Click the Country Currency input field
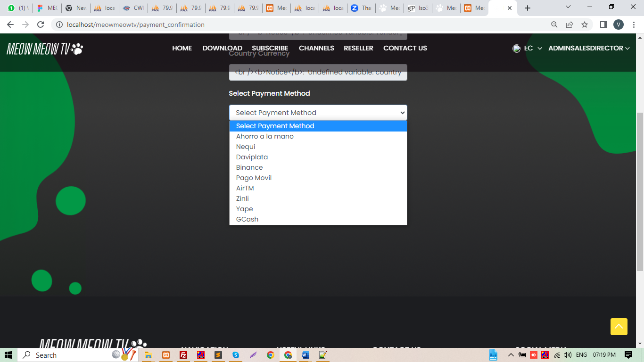 click(318, 72)
